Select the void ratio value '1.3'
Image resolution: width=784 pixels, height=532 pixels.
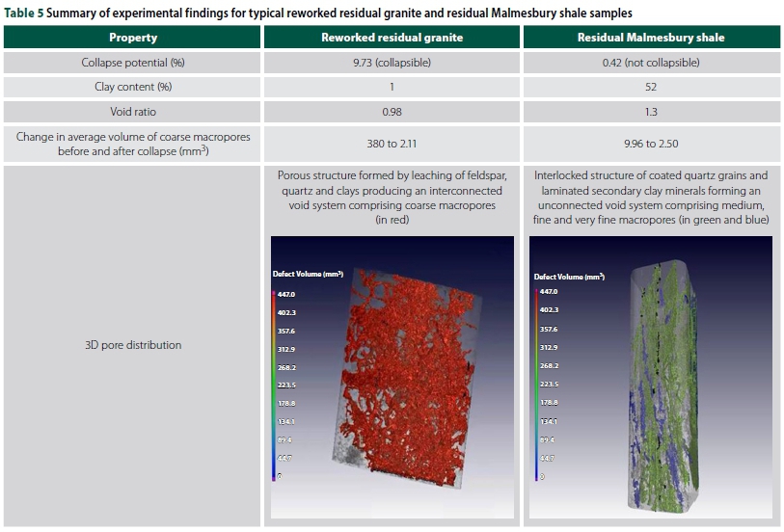click(x=651, y=112)
